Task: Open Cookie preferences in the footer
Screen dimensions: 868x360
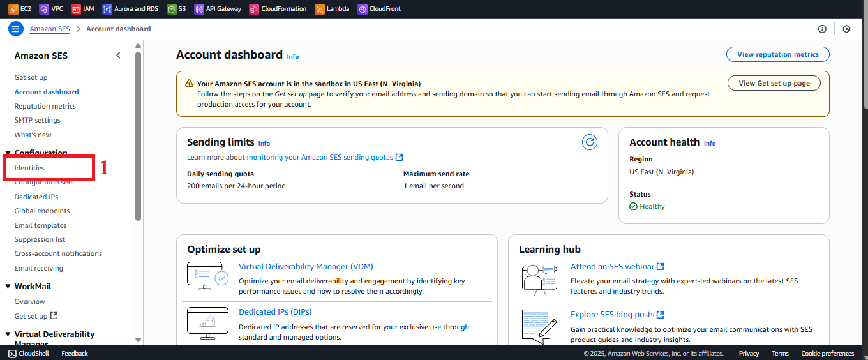Action: [828, 353]
